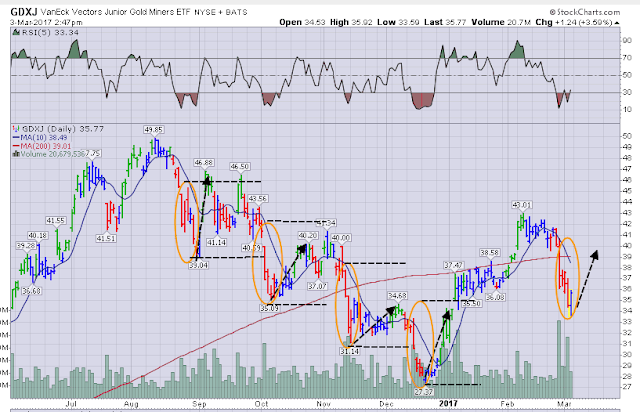
Task: Click the RSI(5) legend mountain icon
Action: point(16,32)
